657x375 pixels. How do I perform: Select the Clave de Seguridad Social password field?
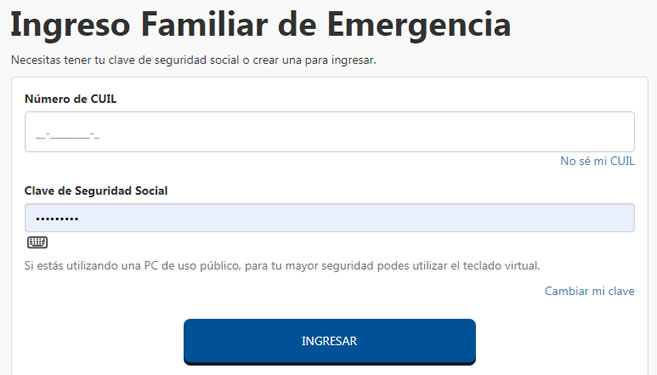329,218
